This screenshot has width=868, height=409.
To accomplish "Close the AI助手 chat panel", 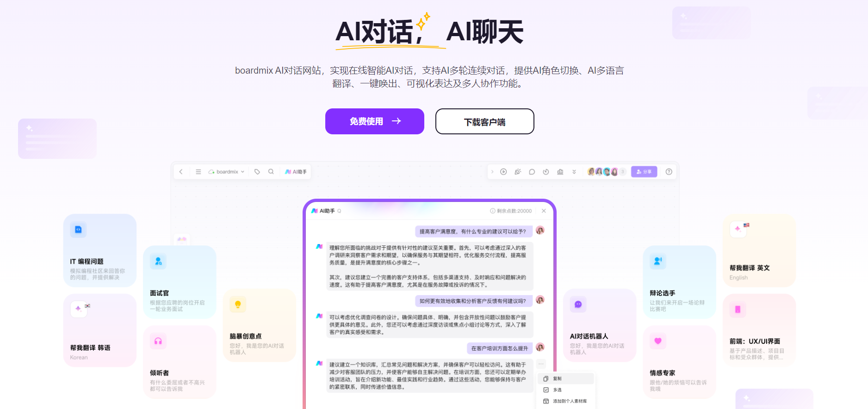I will [x=544, y=211].
